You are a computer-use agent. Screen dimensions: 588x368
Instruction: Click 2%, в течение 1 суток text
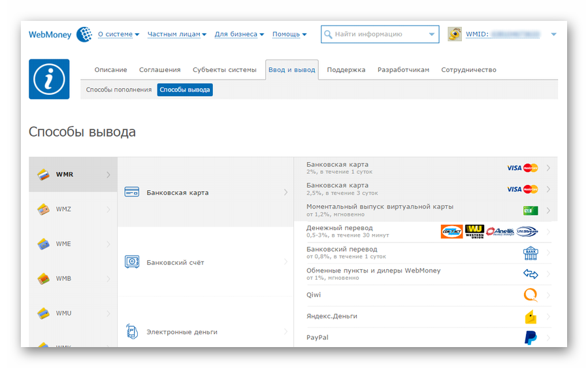(x=339, y=172)
